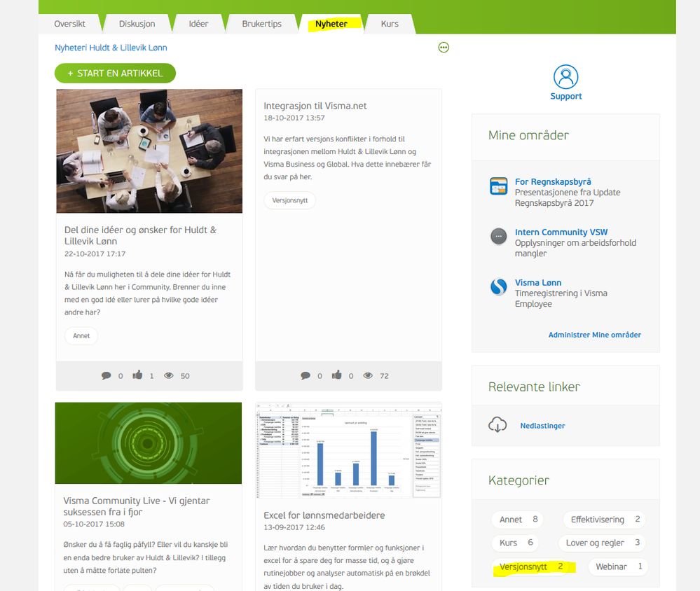Open article 'Del dine idéer og ønsker for Huldt & Lillevik Lønn'

140,235
